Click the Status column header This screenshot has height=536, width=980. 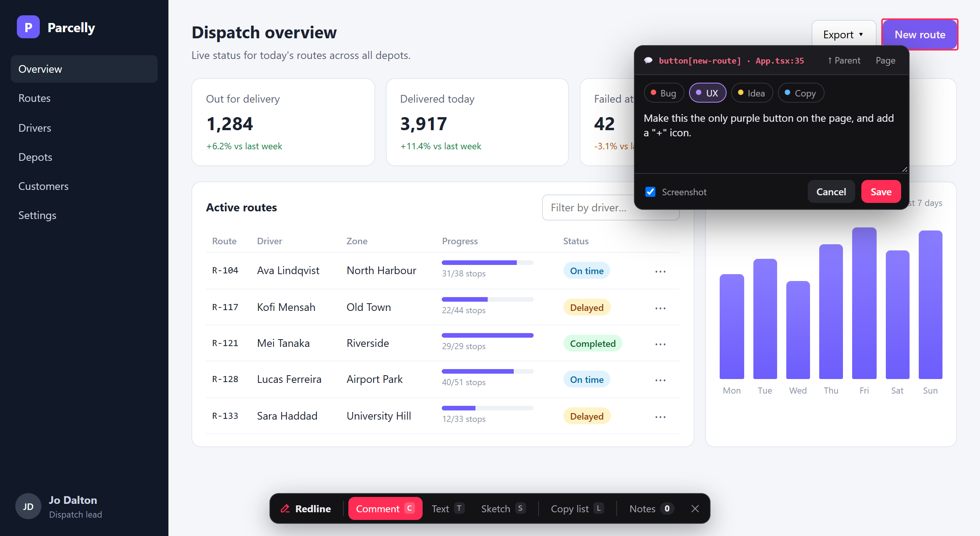(x=576, y=241)
